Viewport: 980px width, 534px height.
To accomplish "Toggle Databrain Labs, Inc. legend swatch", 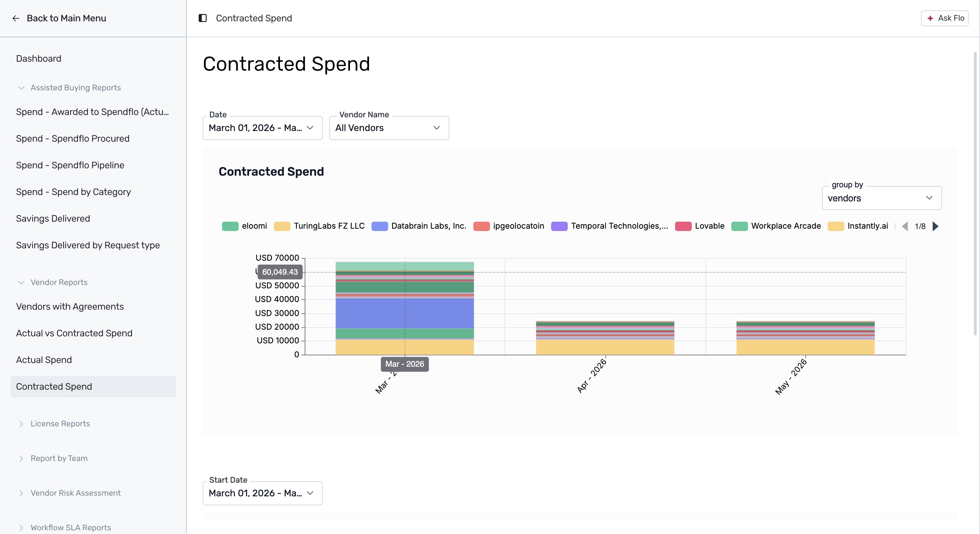I will coord(380,226).
